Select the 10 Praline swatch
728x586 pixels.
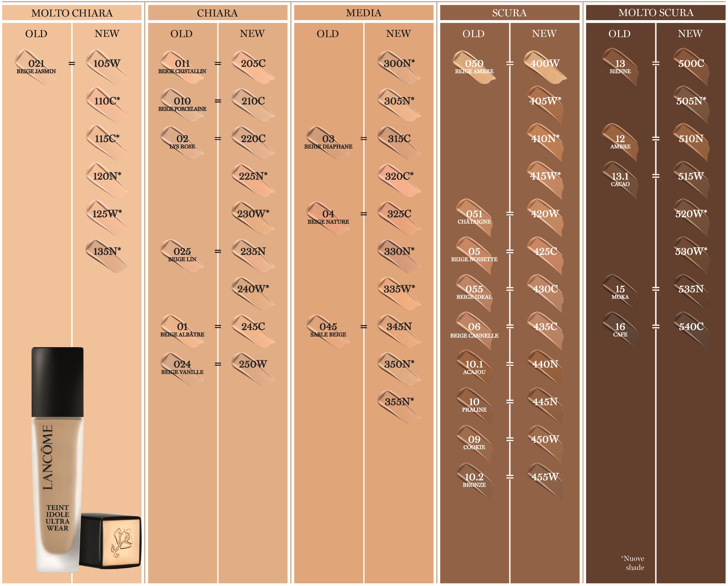tap(474, 406)
